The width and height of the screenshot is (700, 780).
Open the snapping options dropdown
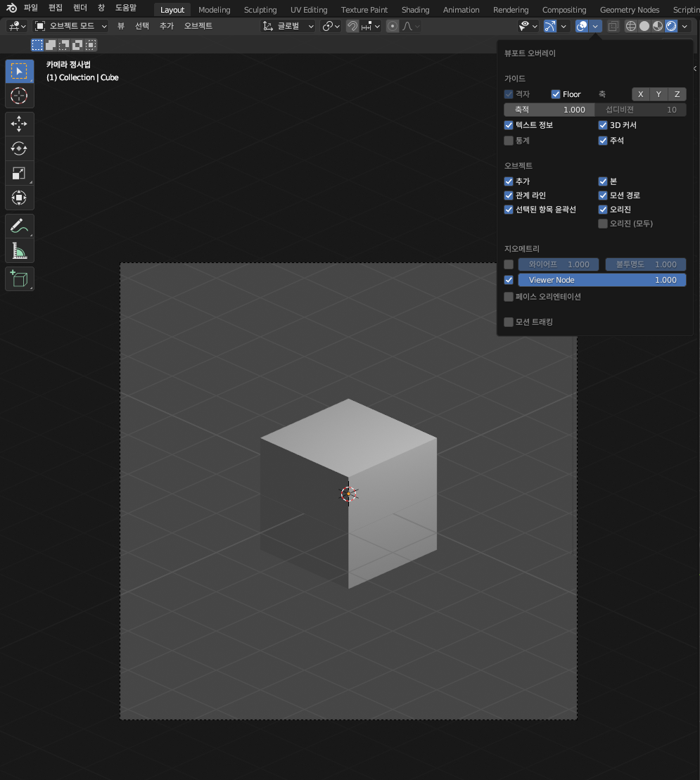tap(371, 26)
